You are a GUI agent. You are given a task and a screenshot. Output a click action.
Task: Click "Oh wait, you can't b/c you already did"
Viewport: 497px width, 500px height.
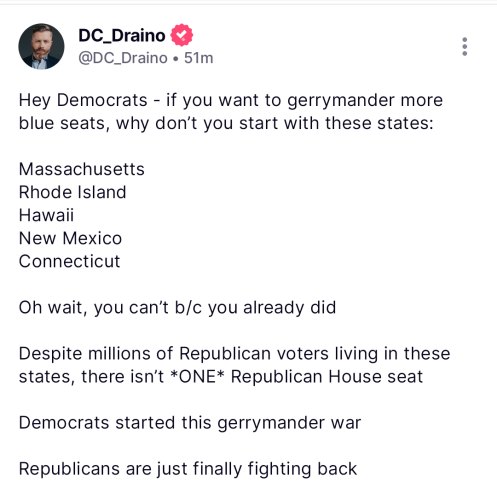177,307
